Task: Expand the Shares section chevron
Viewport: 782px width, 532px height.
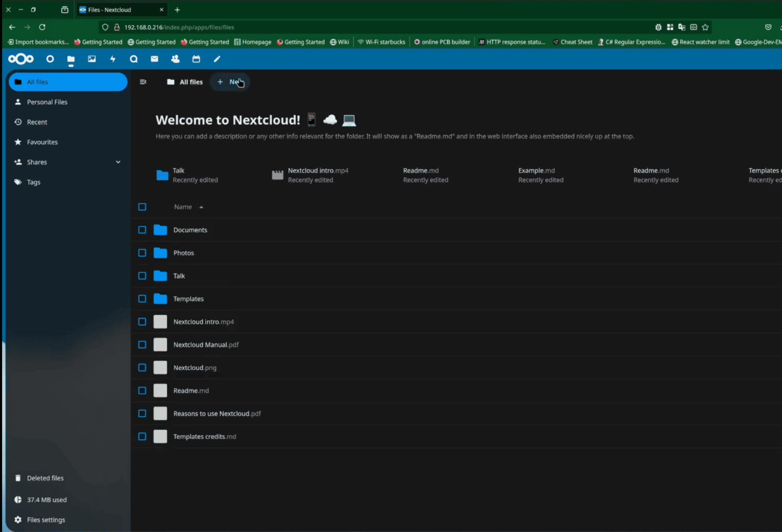Action: (x=118, y=162)
